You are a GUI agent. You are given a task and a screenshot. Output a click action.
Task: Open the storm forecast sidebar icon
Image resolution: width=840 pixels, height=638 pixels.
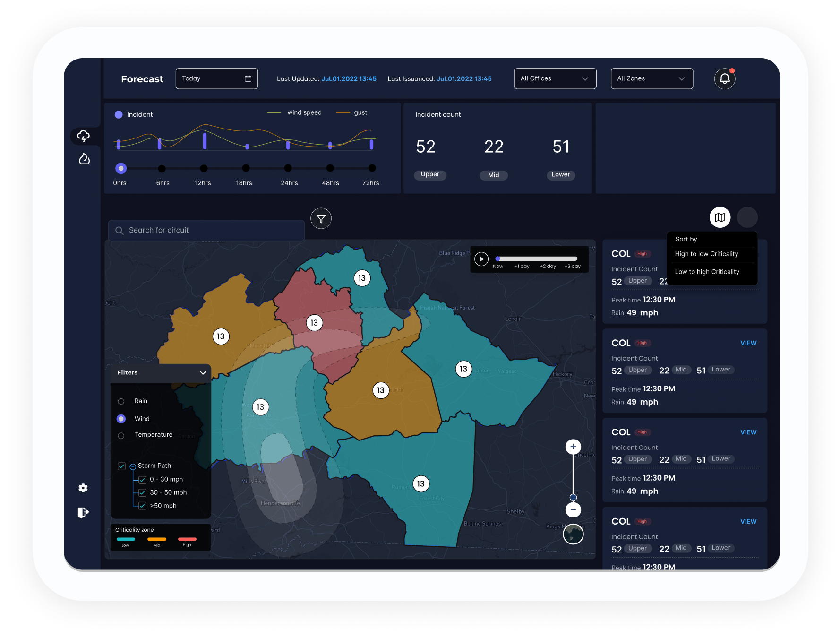coord(84,136)
